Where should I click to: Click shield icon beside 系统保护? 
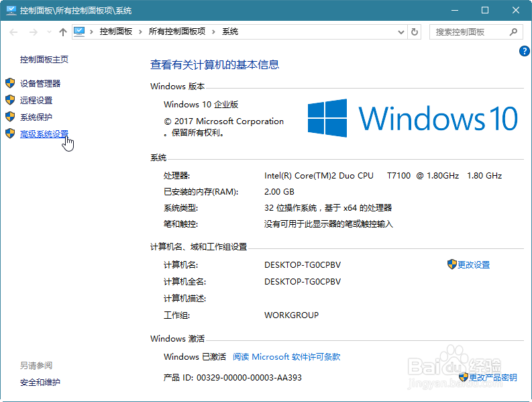click(x=10, y=117)
